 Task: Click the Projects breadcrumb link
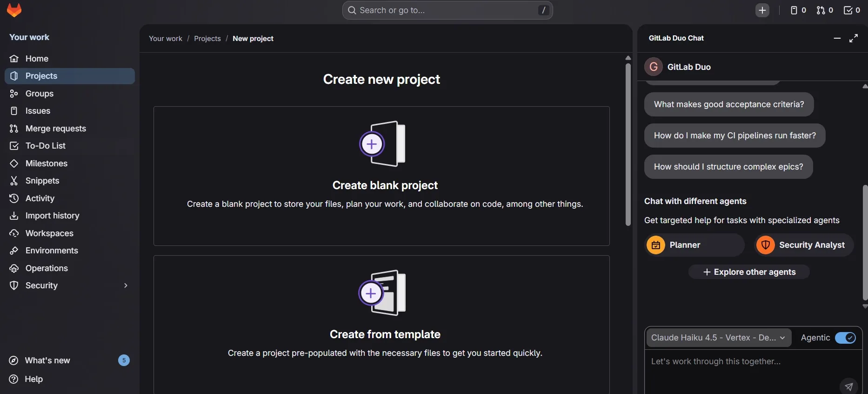coord(207,39)
